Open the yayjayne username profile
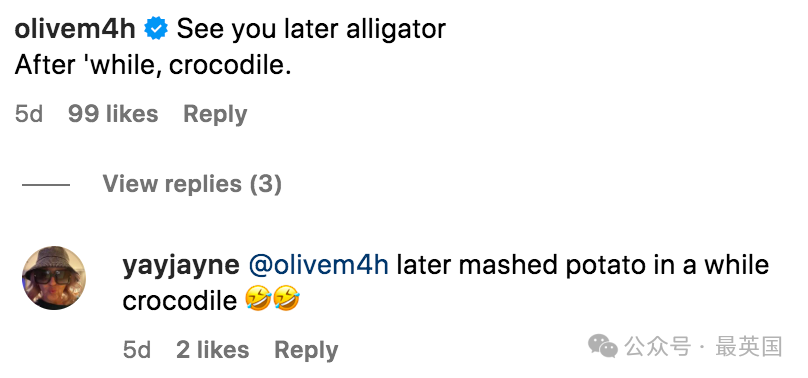 pyautogui.click(x=181, y=266)
